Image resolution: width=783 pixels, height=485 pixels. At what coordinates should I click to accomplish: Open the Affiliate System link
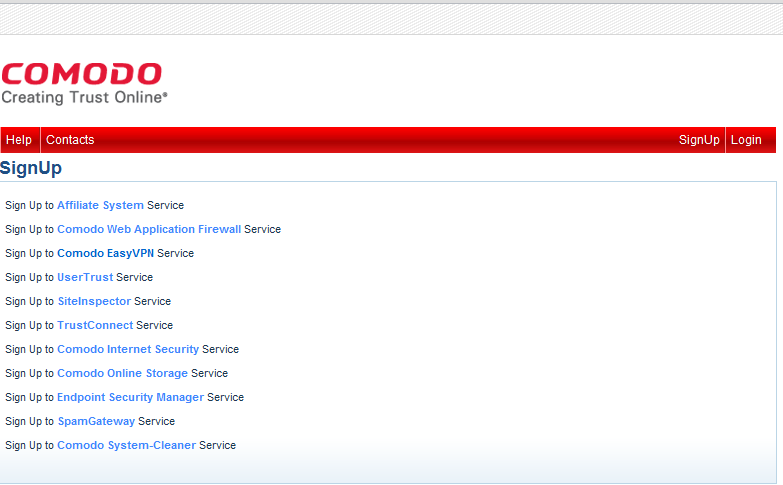click(x=100, y=205)
